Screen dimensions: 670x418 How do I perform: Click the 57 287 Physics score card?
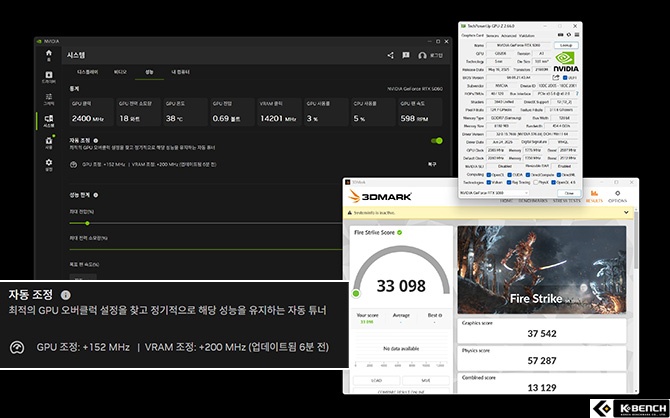point(542,358)
